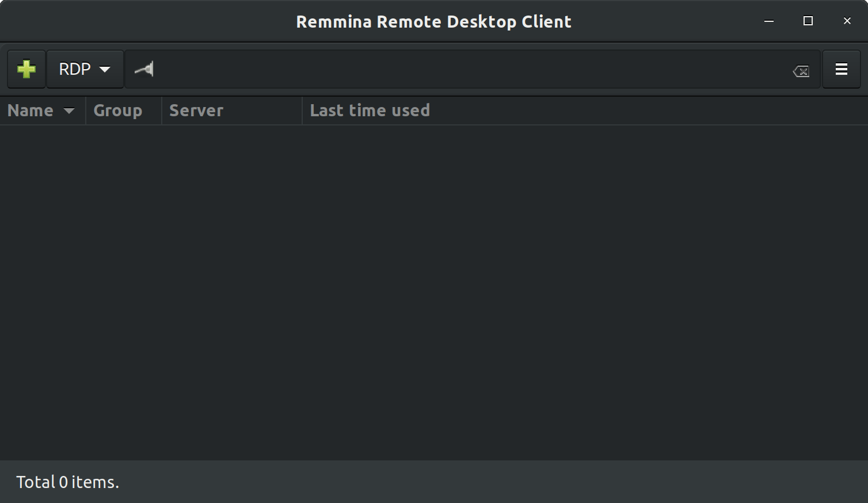The image size is (868, 503).
Task: Click the 'Total 0 items.' status text
Action: pyautogui.click(x=67, y=482)
